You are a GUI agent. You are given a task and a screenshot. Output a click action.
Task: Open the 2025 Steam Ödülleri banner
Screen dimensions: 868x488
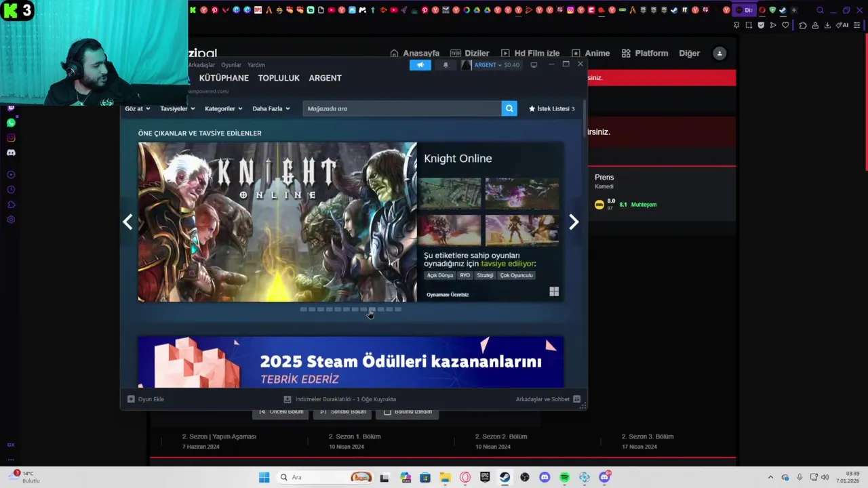pos(351,363)
